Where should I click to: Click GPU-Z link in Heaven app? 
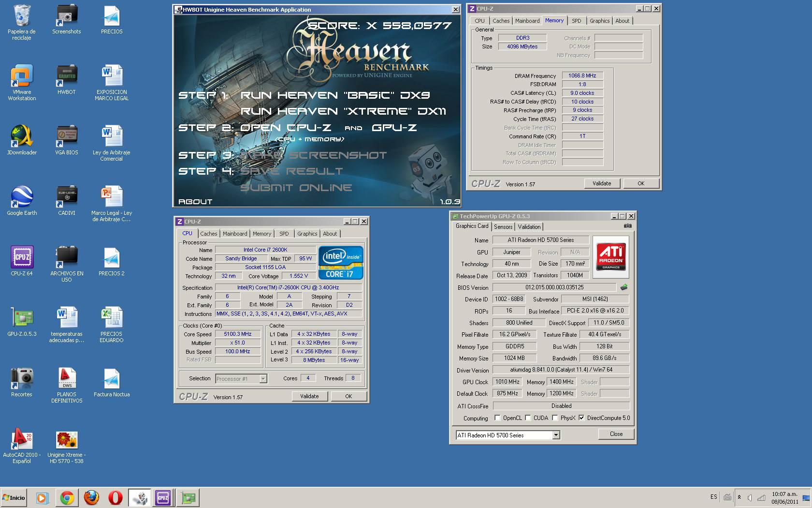tap(394, 128)
